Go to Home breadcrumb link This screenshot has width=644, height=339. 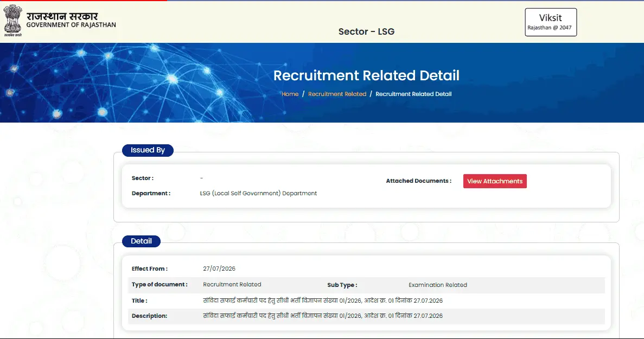click(x=290, y=94)
